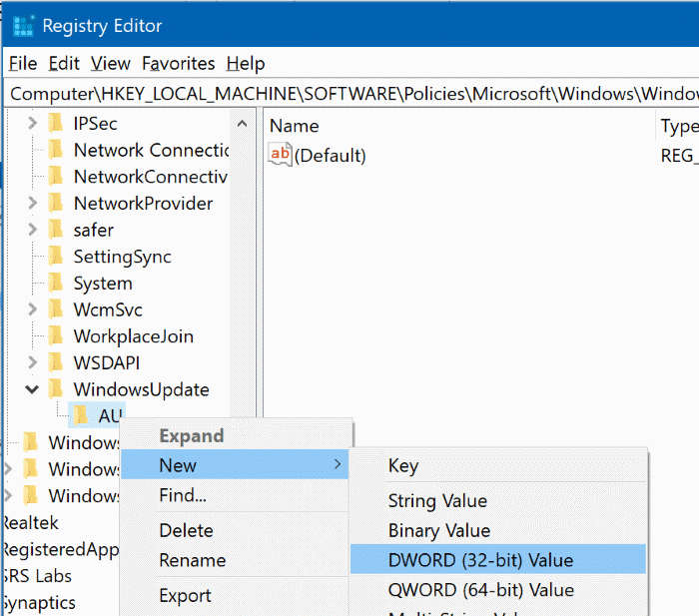Create a new String Value
699x616 pixels.
[x=498, y=500]
